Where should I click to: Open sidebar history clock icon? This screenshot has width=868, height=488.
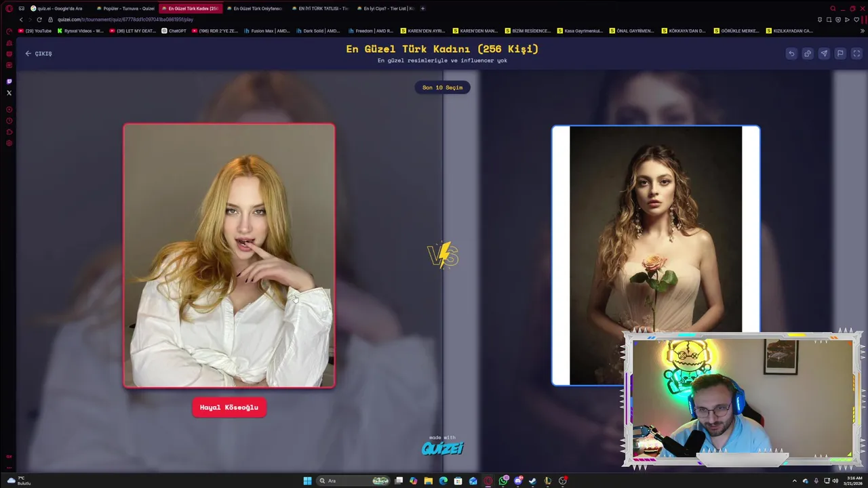click(9, 121)
